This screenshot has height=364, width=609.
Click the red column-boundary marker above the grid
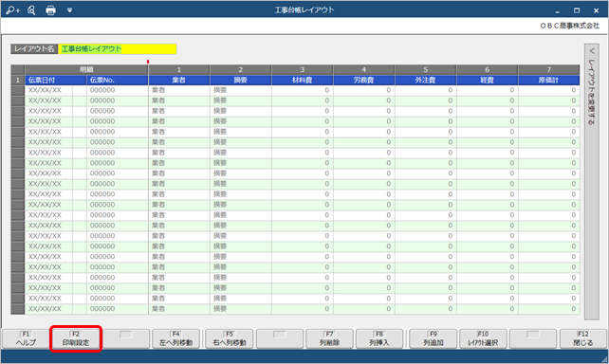(x=148, y=62)
